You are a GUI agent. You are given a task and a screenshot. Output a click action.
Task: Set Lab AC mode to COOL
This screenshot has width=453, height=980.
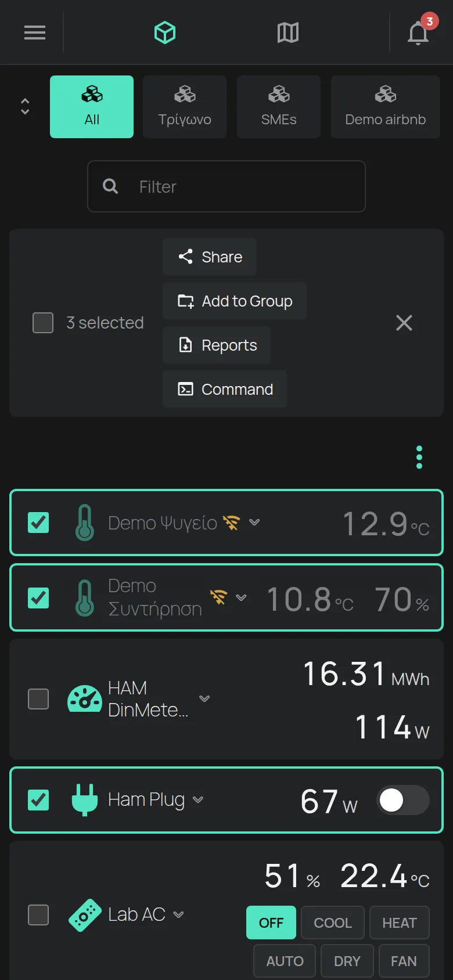pyautogui.click(x=333, y=923)
